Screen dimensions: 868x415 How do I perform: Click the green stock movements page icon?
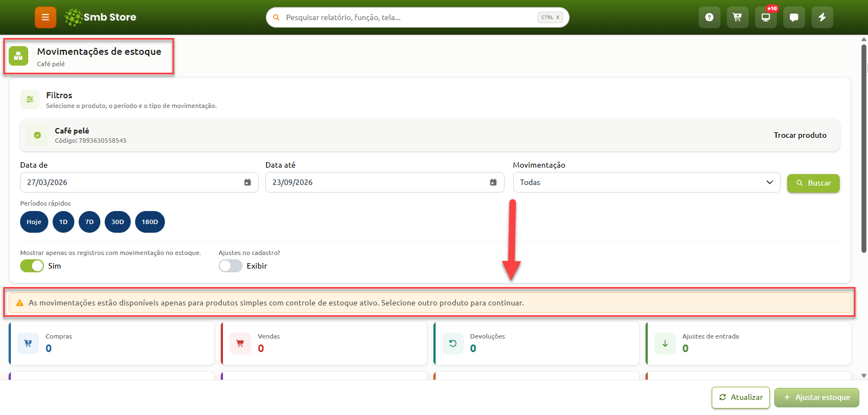click(x=18, y=56)
